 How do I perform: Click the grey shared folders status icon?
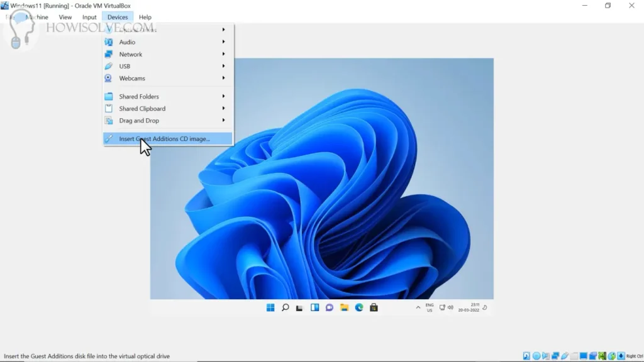coord(574,356)
